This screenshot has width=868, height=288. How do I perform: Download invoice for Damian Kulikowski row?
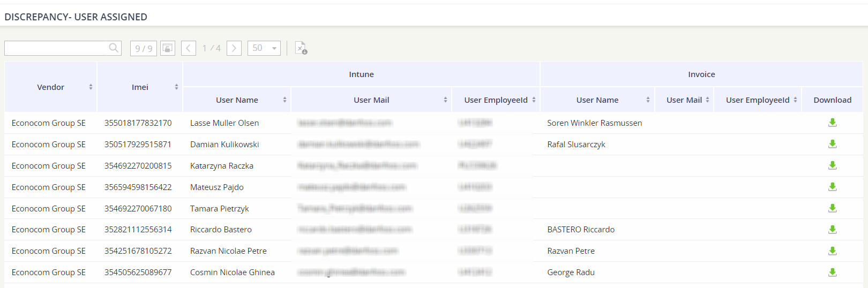pyautogui.click(x=833, y=144)
